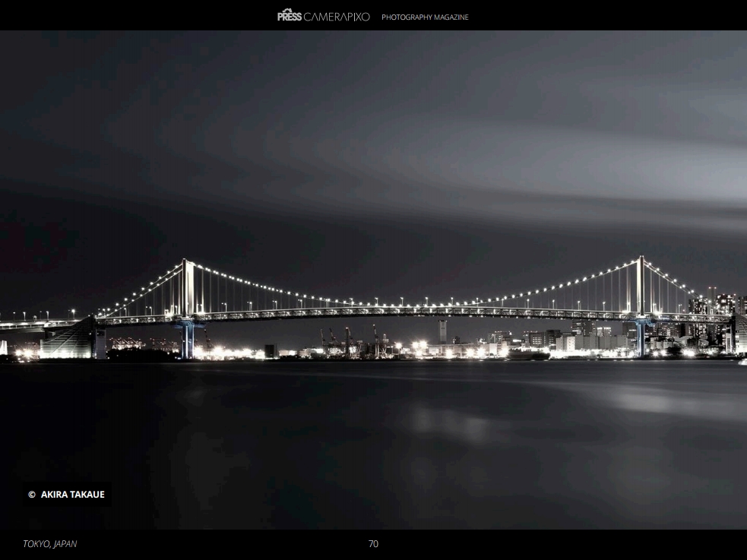Click the 'TOKYO, JAPAN' location caption

tap(50, 544)
